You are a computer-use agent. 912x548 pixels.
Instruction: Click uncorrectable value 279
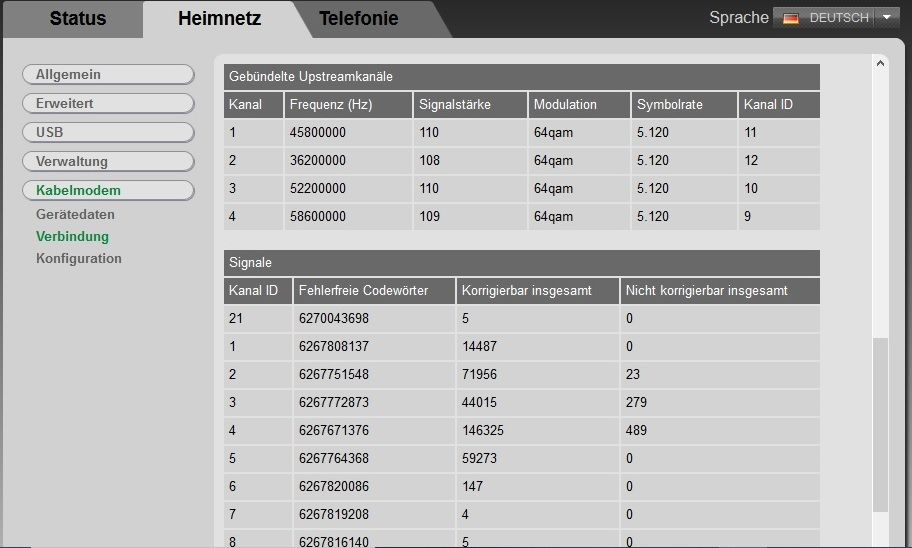pyautogui.click(x=636, y=403)
